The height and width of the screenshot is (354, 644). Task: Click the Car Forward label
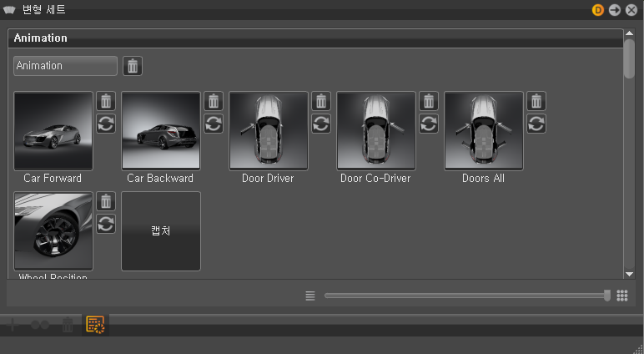coord(53,179)
